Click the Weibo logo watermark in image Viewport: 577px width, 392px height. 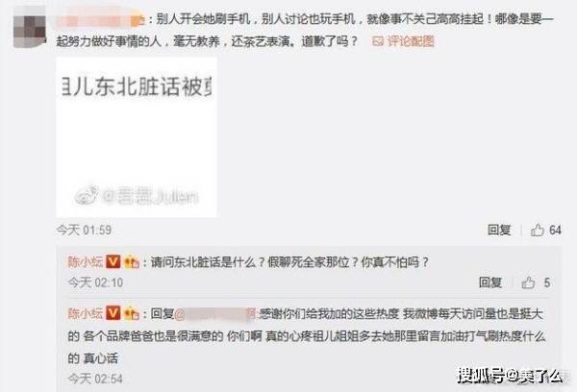coord(87,195)
